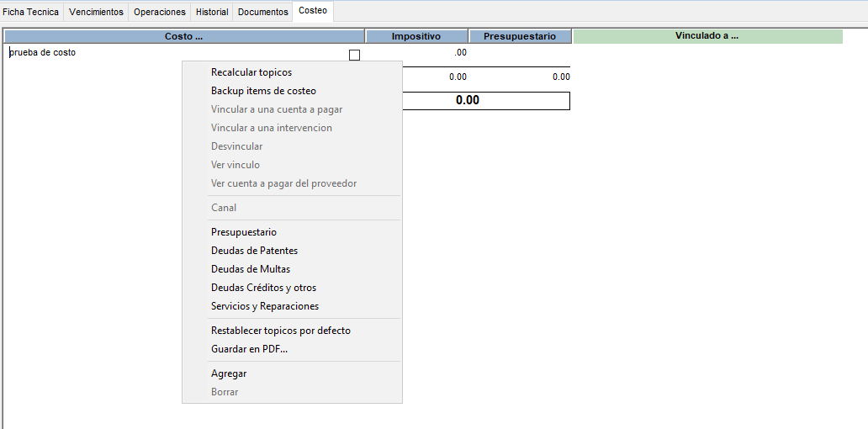Viewport: 868px width, 429px height.
Task: Go to the Operaciones tab
Action: pyautogui.click(x=160, y=12)
